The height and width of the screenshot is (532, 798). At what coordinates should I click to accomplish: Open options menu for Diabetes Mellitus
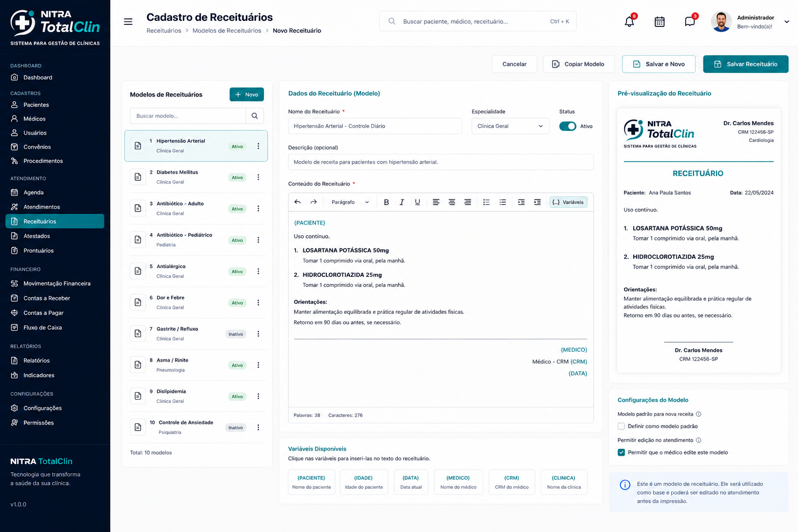(x=258, y=177)
